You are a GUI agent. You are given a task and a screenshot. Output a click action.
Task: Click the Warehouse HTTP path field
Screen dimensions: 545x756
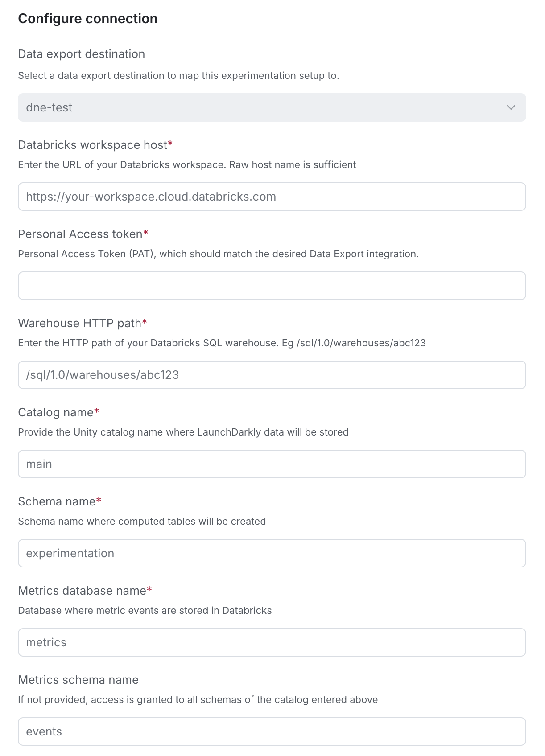pos(272,375)
